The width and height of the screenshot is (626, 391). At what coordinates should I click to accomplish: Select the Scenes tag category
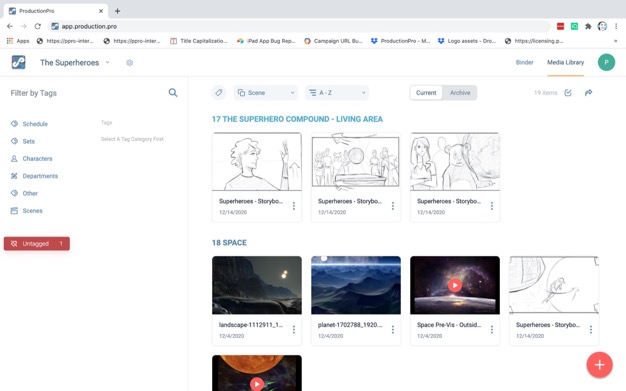tap(27, 211)
